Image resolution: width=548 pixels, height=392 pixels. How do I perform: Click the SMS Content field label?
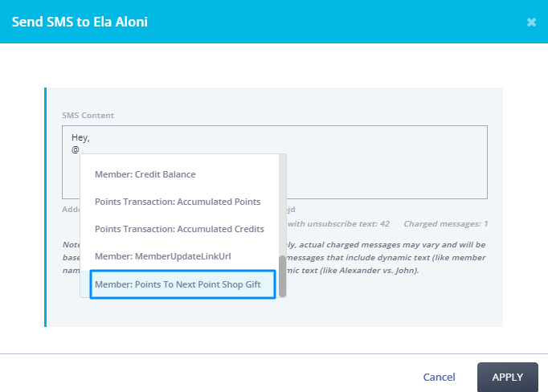click(90, 115)
